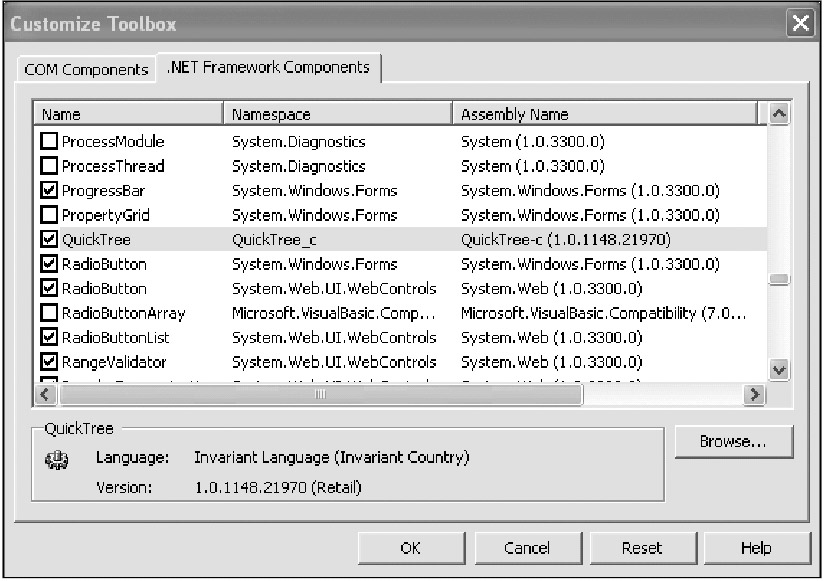825x581 pixels.
Task: Enable the PropertyGrid checkbox
Action: pos(48,215)
